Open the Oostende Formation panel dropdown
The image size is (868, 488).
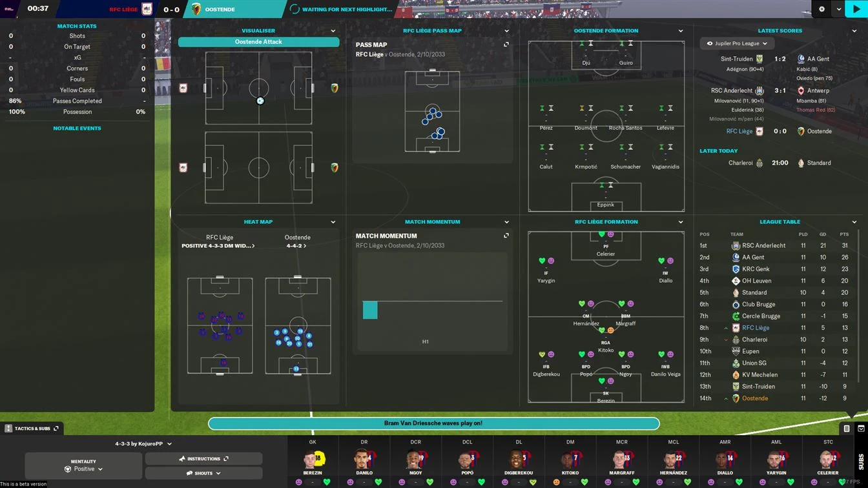pyautogui.click(x=681, y=31)
